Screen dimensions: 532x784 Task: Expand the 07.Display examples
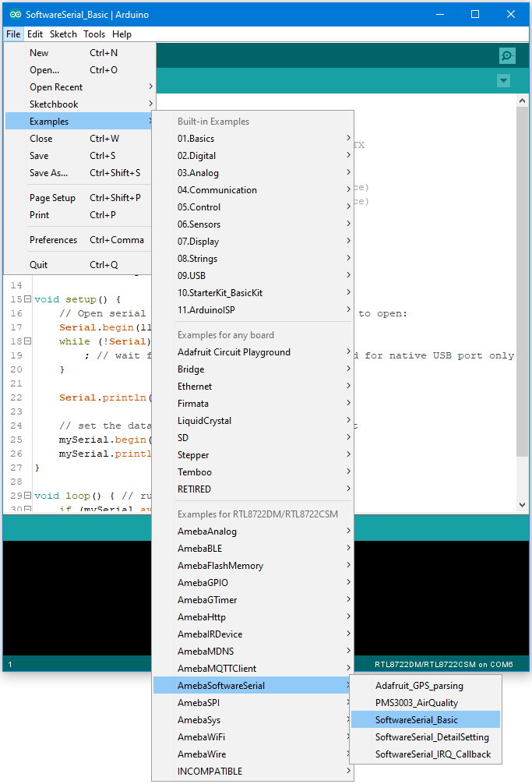253,242
